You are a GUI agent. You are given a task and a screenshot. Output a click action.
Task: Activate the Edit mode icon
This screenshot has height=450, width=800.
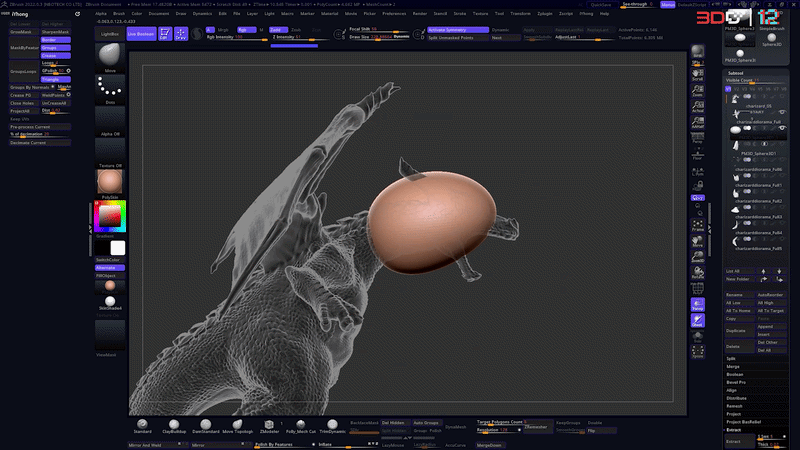[165, 34]
